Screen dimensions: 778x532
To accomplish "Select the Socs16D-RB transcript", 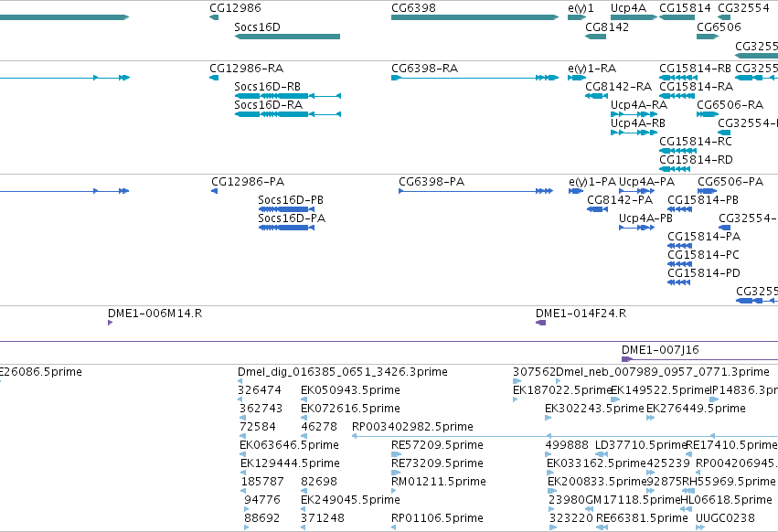I will coord(287,96).
